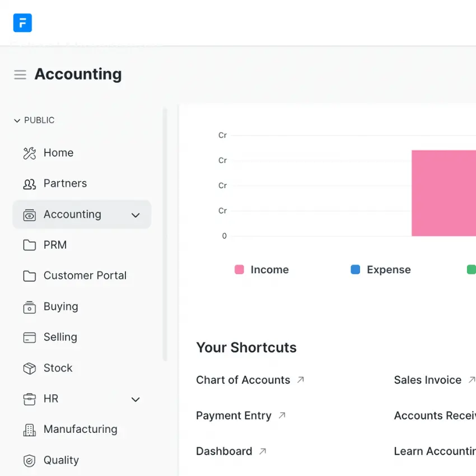Click the blue Frappe logo icon
Image resolution: width=476 pixels, height=476 pixels.
(22, 23)
